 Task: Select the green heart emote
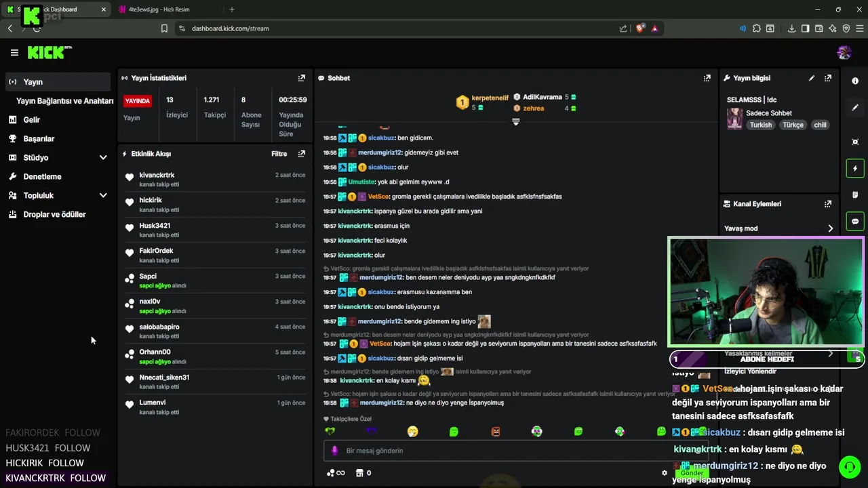tap(330, 431)
